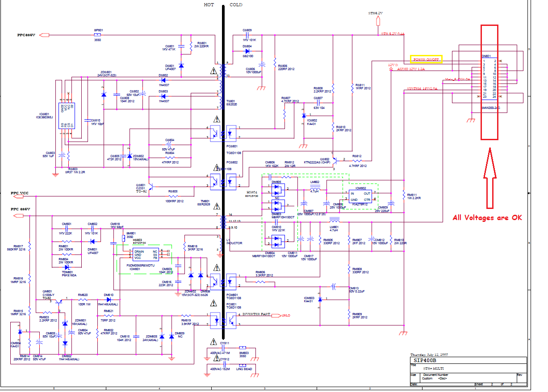
Task: Select the CS810 1KV 10pF capacitor label
Action: pos(98,122)
